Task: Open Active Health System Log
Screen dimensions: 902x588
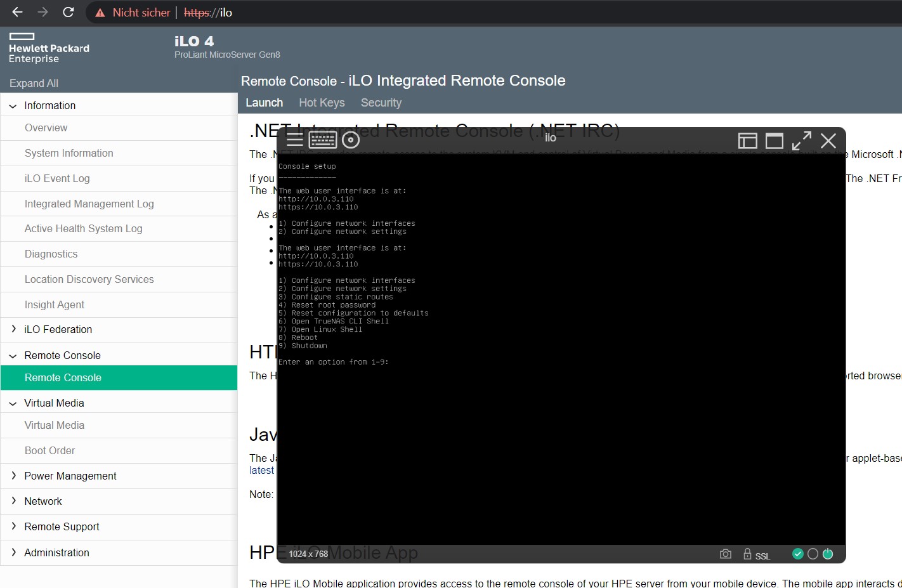Action: (x=119, y=228)
